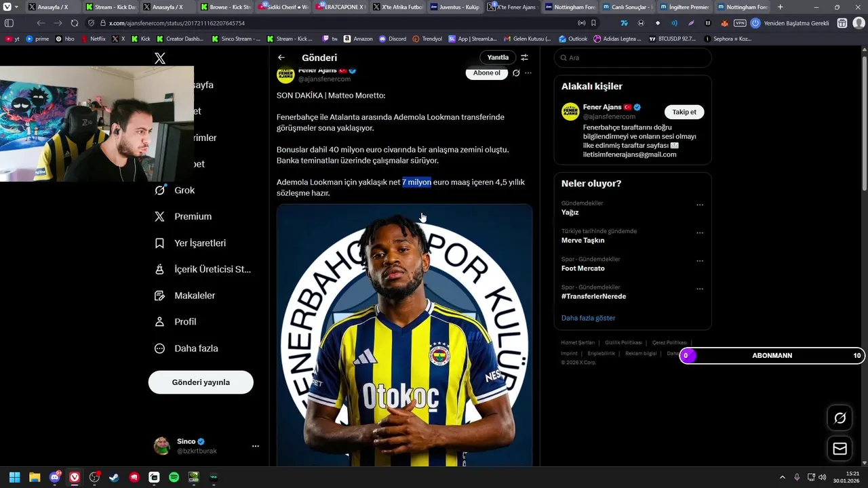Switch to the Juventus - Kulüp tab

click(456, 7)
